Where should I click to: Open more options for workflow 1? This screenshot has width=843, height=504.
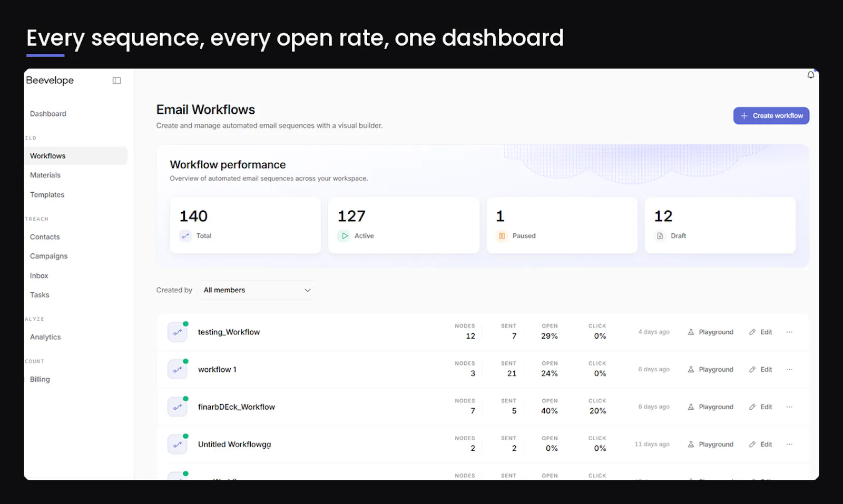(789, 370)
